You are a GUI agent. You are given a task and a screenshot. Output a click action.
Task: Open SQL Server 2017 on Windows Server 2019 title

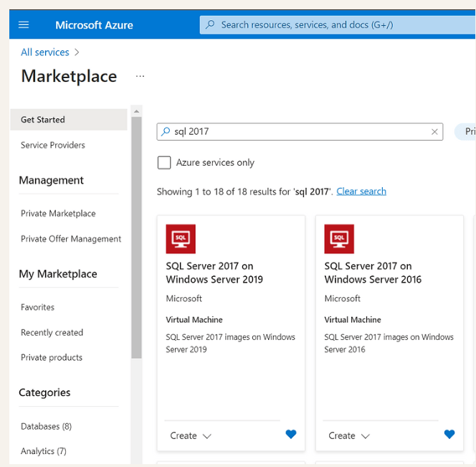pyautogui.click(x=214, y=273)
